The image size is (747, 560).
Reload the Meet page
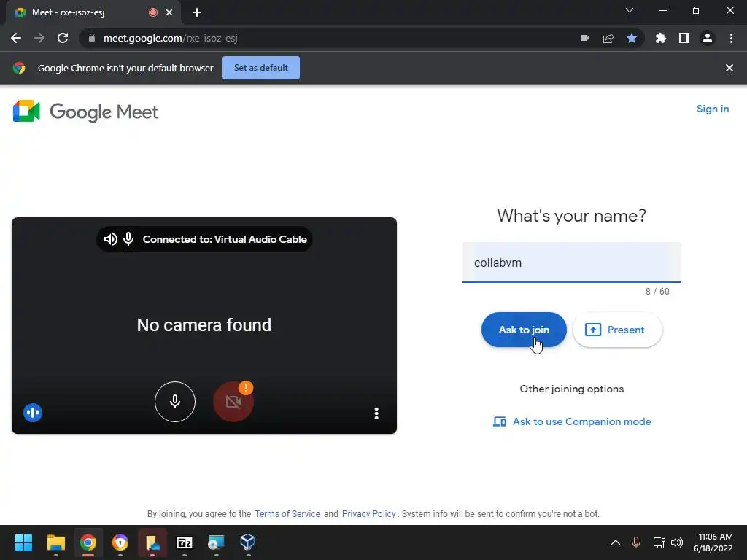63,38
